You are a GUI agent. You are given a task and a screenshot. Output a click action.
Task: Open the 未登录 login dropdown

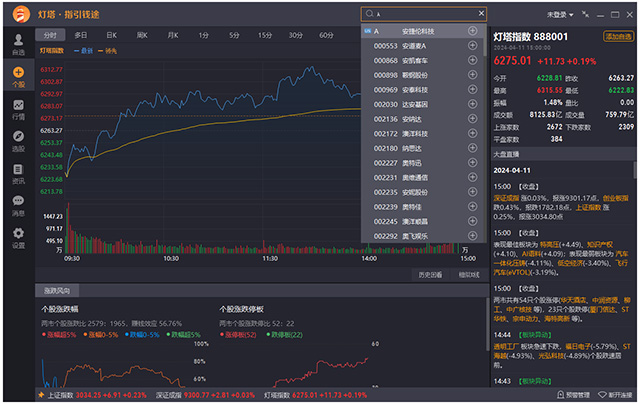[x=560, y=15]
